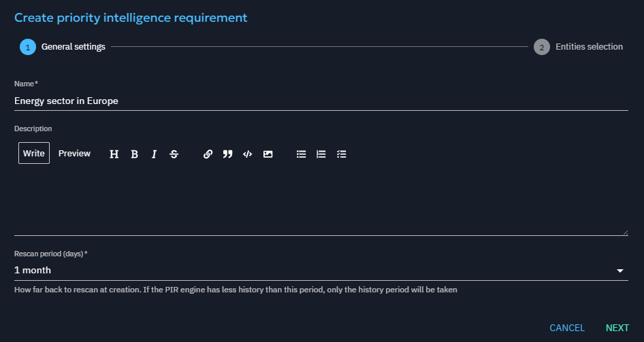Insert a block quote
The height and width of the screenshot is (342, 644).
pos(228,154)
